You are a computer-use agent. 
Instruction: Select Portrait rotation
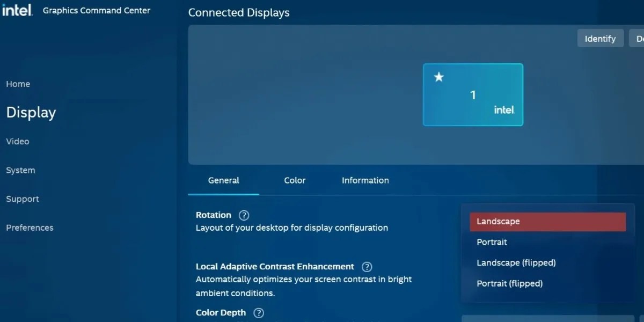coord(492,242)
